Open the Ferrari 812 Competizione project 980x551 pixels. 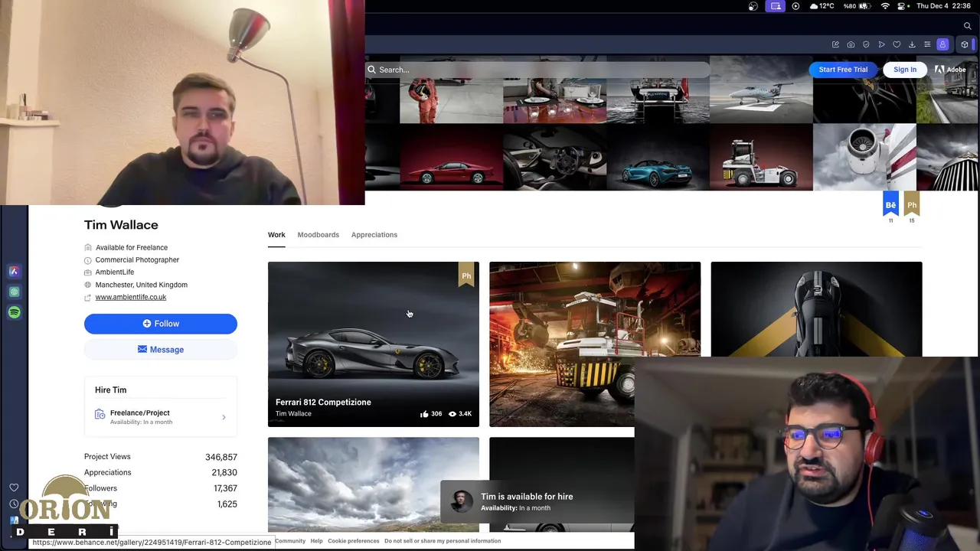(373, 344)
